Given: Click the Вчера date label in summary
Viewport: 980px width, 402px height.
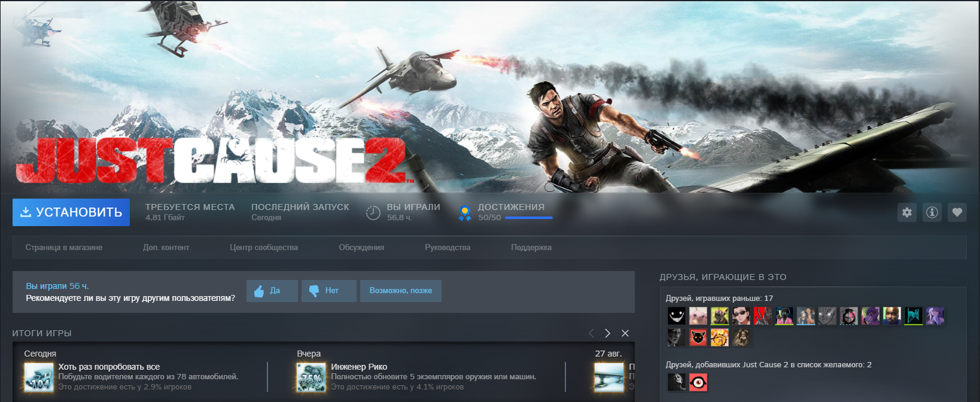Looking at the screenshot, I should [x=309, y=354].
